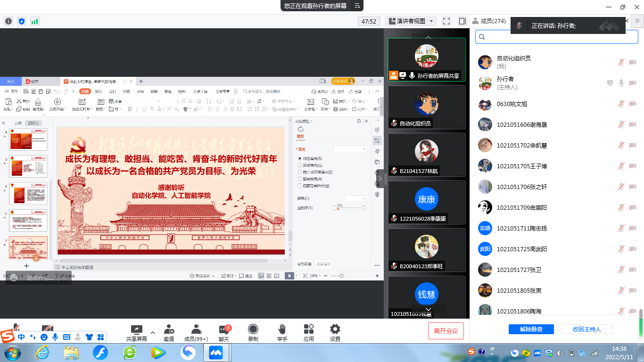Open the Apps (应用) icon
The height and width of the screenshot is (362, 644).
pyautogui.click(x=309, y=332)
